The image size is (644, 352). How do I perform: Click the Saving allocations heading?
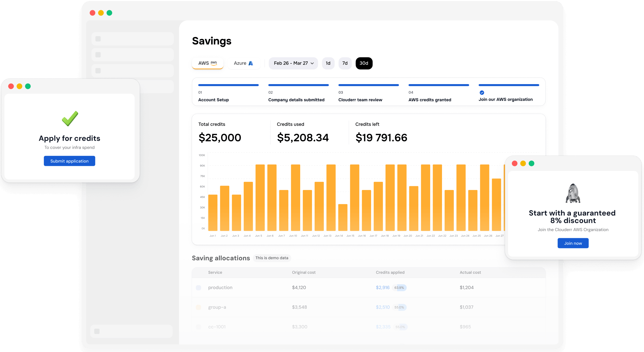click(x=221, y=258)
